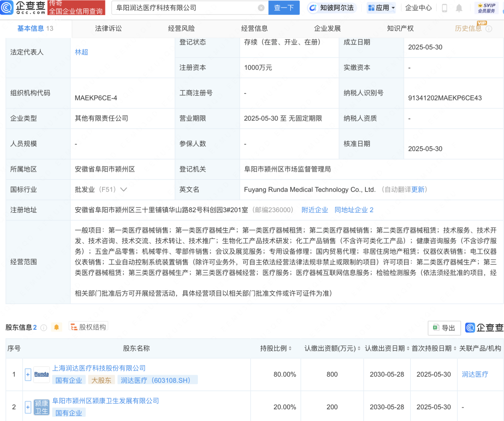
Task: Switch to the 经营信息 tab
Action: pyautogui.click(x=255, y=29)
